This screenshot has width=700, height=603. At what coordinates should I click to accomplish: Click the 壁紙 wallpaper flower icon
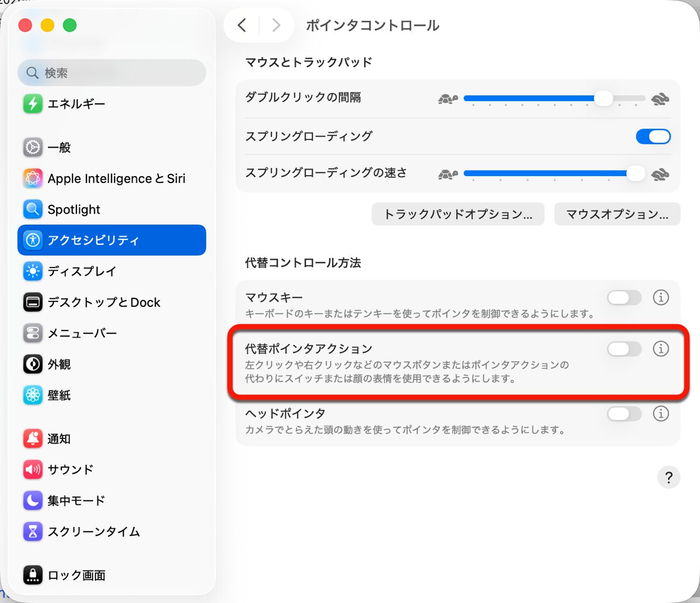[33, 395]
